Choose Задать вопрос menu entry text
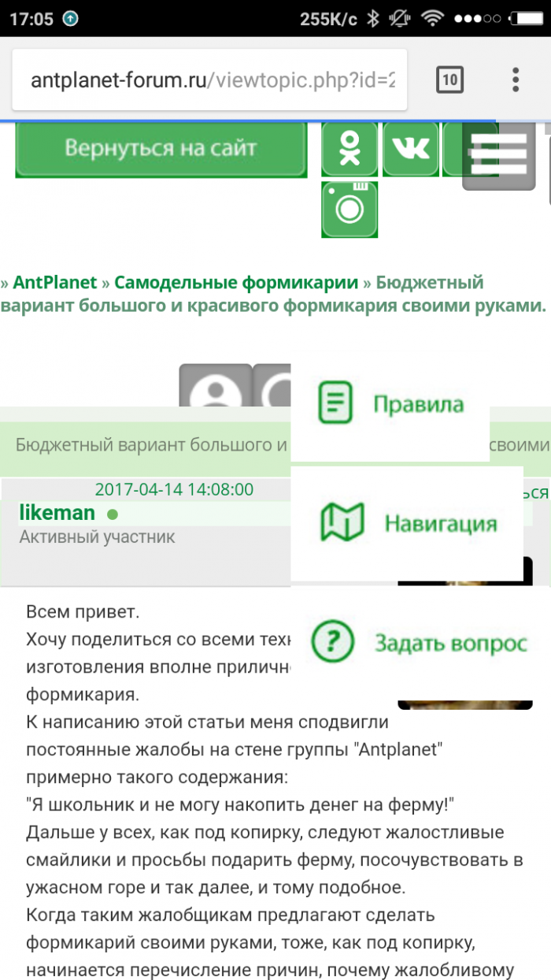This screenshot has height=980, width=551. tap(450, 643)
